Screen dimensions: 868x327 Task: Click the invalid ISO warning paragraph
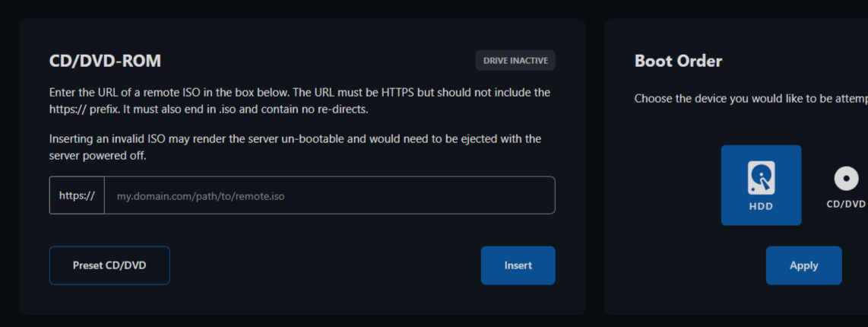pyautogui.click(x=295, y=147)
